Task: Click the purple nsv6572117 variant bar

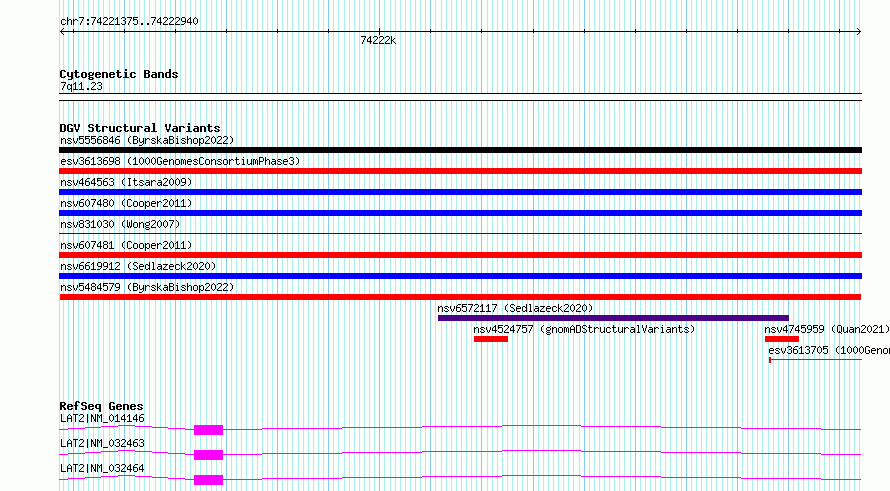Action: (613, 318)
